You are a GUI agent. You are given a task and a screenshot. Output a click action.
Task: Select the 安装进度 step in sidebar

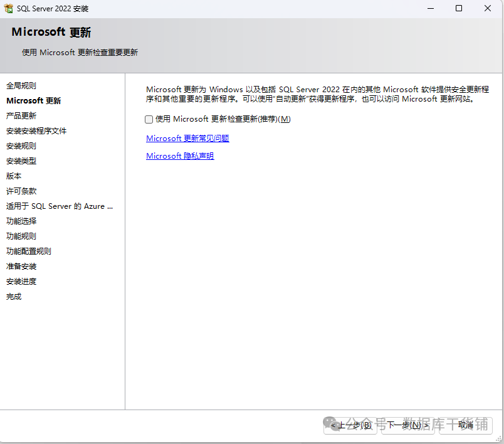(21, 282)
